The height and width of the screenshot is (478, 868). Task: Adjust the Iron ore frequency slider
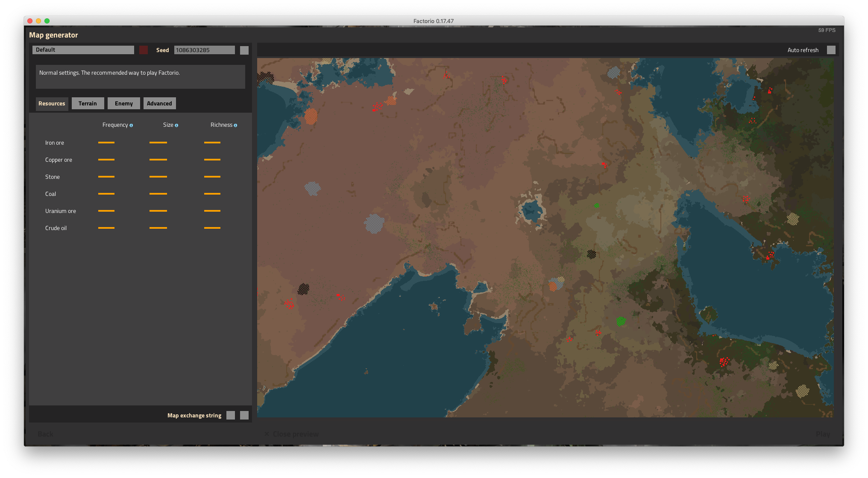point(106,143)
